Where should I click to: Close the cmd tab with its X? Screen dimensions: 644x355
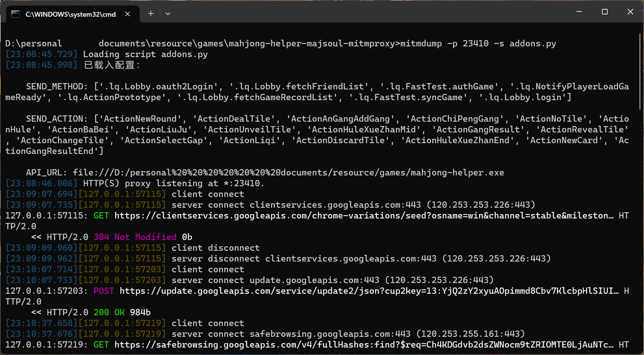[x=127, y=14]
